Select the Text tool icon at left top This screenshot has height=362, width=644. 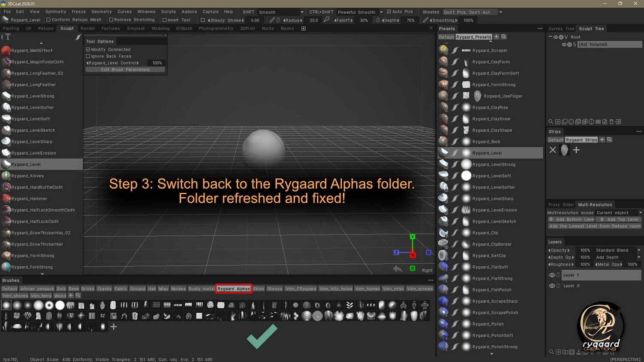(x=8, y=37)
